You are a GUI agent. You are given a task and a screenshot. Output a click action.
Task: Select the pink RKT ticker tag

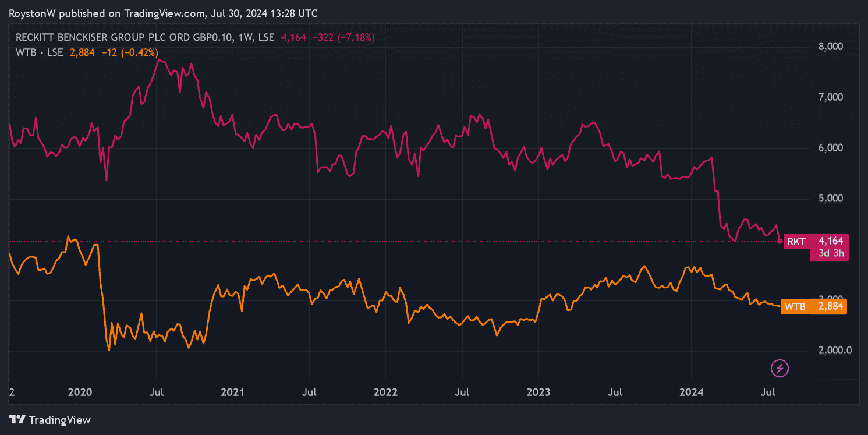[796, 241]
